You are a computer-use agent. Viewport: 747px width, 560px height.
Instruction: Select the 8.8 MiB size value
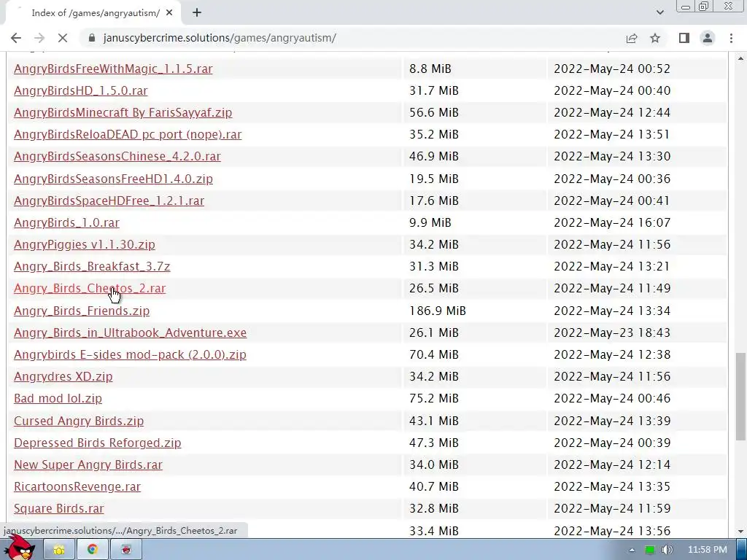pos(430,69)
